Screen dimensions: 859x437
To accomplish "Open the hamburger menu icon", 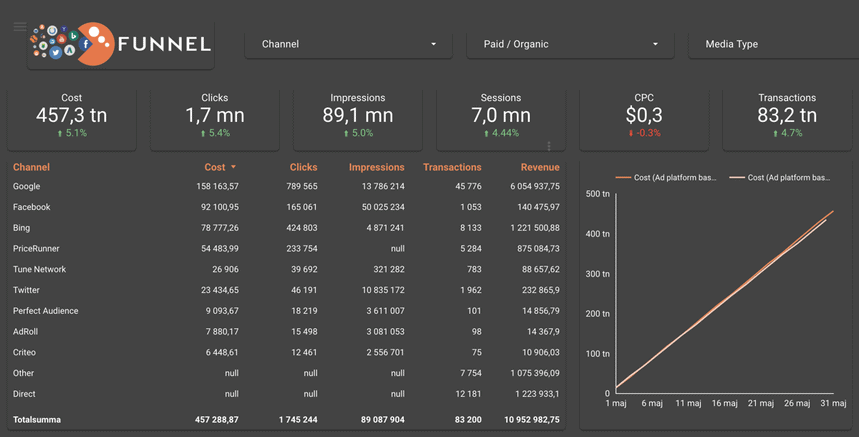I will (x=20, y=27).
